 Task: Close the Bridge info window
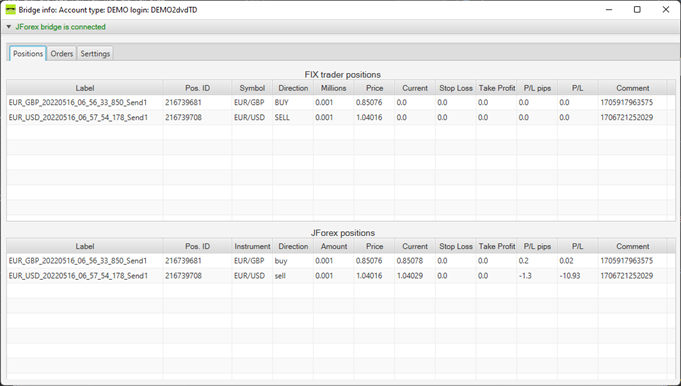click(666, 10)
